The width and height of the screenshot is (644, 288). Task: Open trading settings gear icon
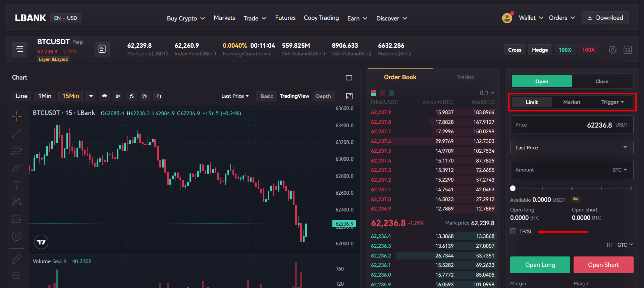point(612,50)
